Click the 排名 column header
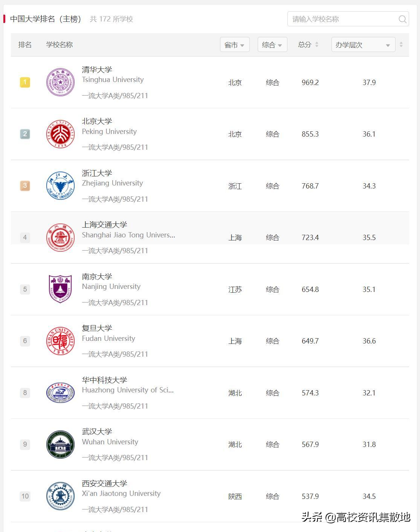420x532 pixels. pyautogui.click(x=25, y=44)
